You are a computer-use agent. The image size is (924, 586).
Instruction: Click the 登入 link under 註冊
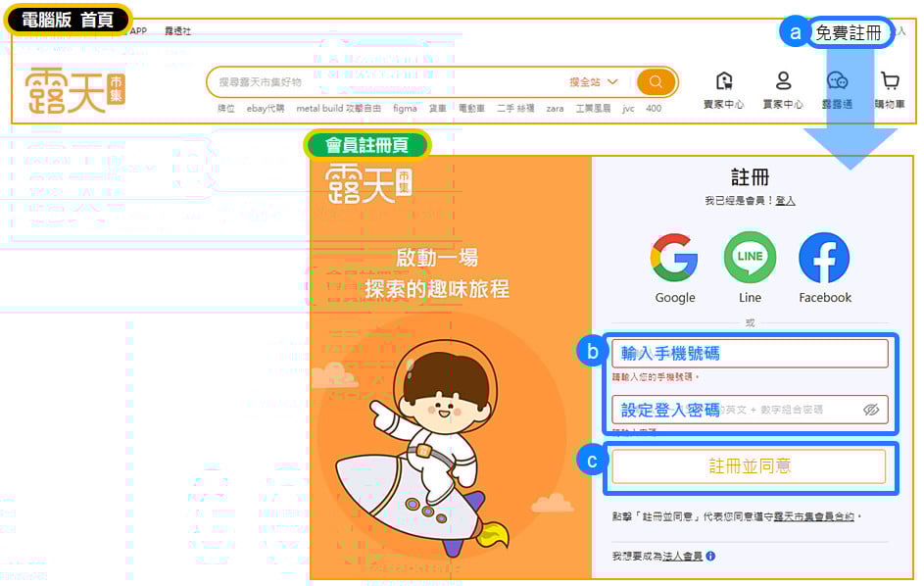coord(786,201)
